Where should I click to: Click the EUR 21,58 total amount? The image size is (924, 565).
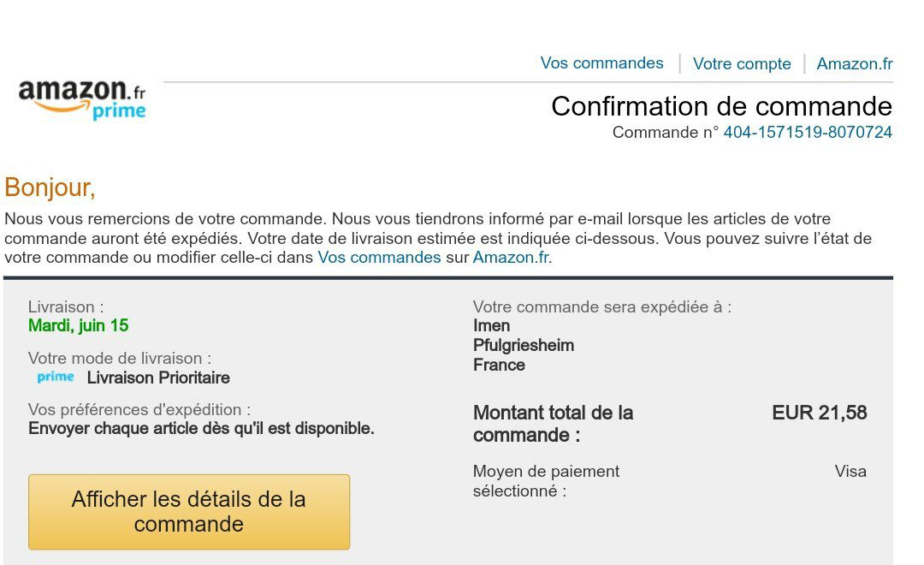[x=819, y=413]
